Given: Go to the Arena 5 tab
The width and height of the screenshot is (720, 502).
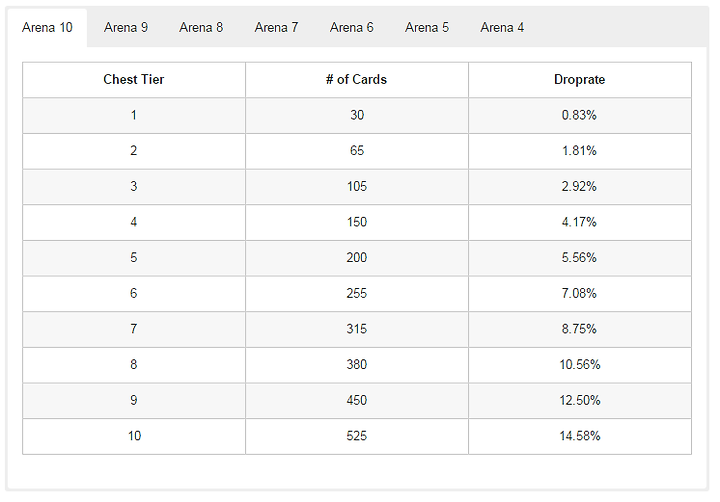Looking at the screenshot, I should 427,27.
